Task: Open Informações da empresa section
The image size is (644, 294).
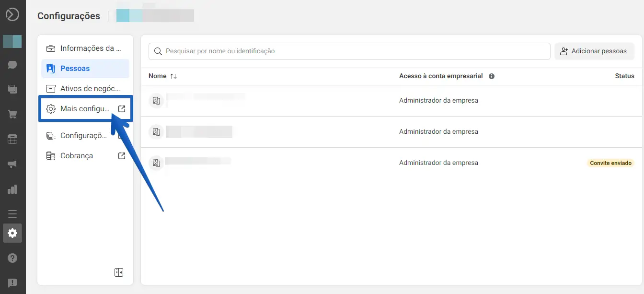Action: [85, 48]
